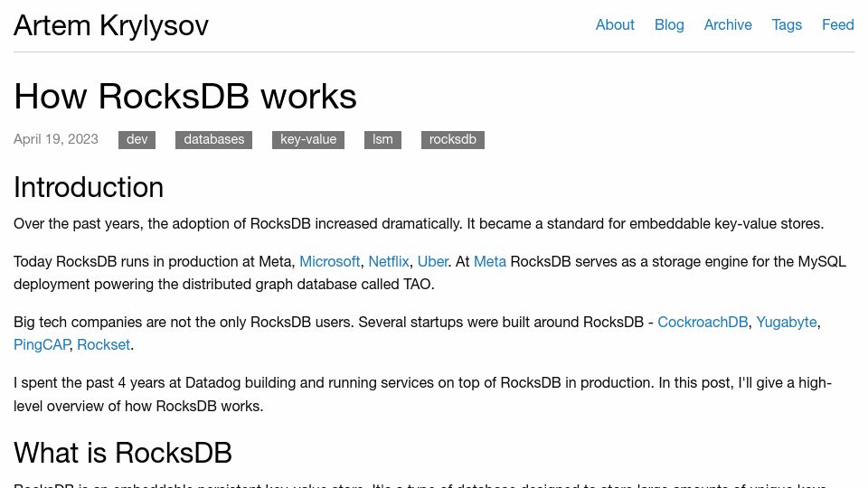868x488 pixels.
Task: Open the Feed link
Action: coord(837,25)
